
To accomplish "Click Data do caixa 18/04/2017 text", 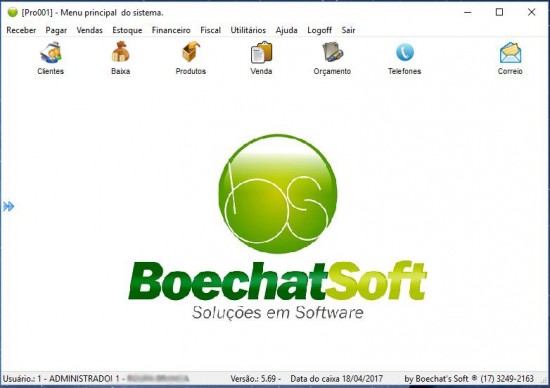I will coord(336,379).
